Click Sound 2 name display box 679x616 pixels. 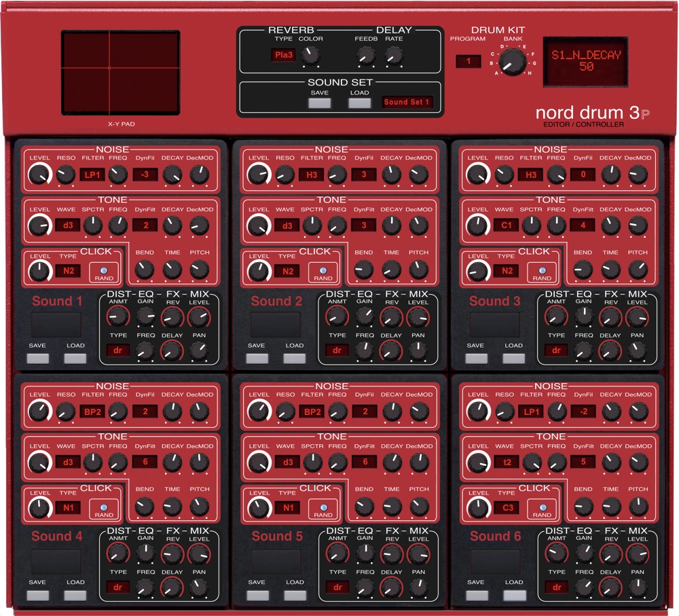(276, 325)
